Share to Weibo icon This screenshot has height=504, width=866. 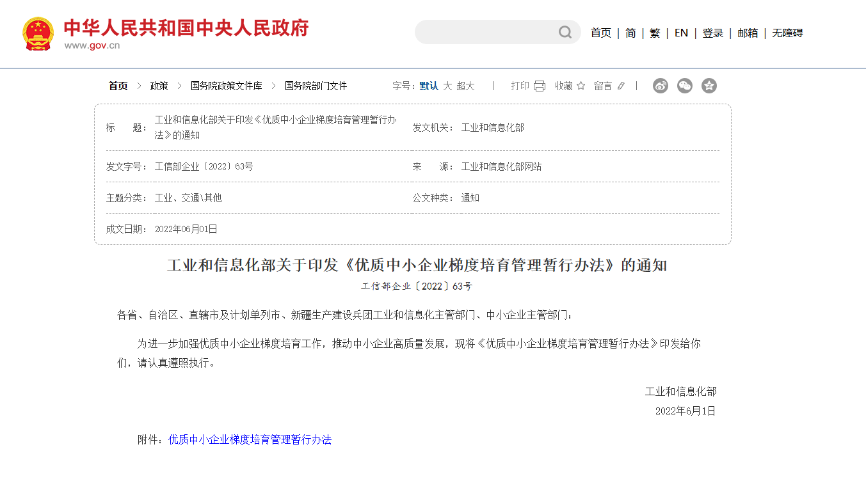[661, 86]
